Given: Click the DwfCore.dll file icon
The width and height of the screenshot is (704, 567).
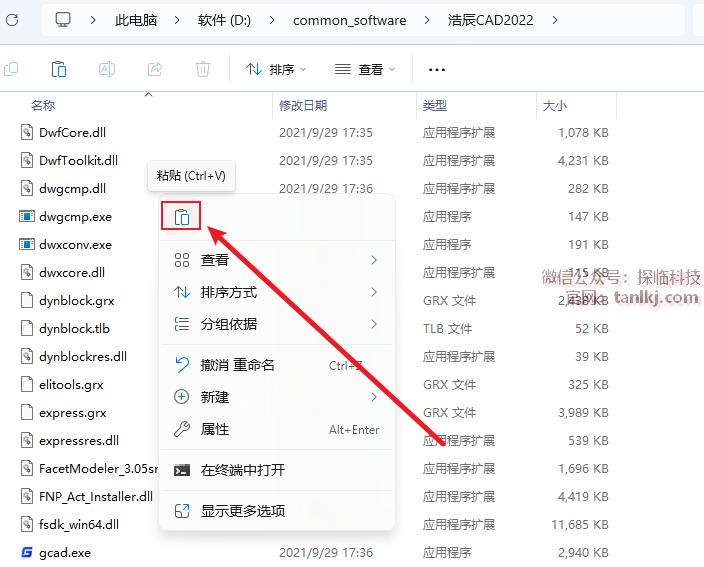Looking at the screenshot, I should click(x=27, y=132).
